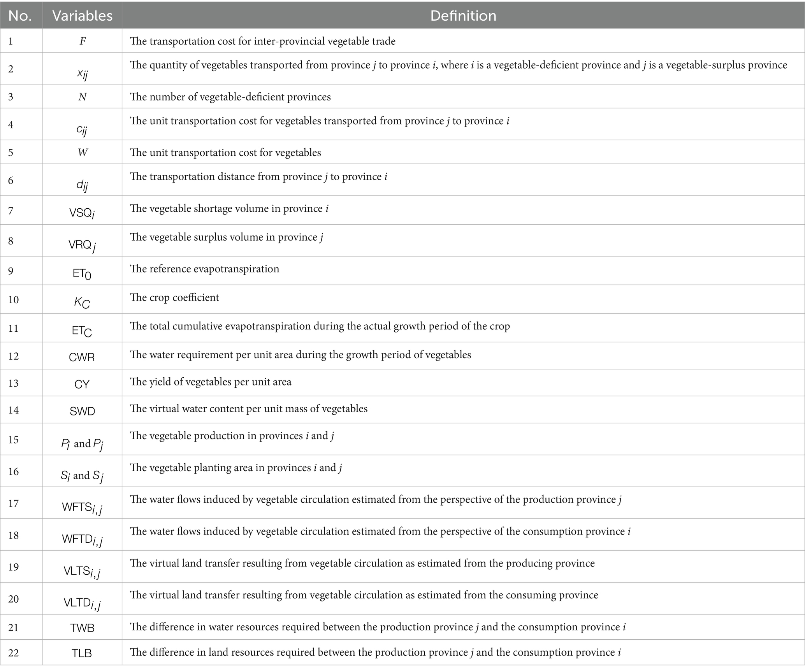Select the "crop coefficient" definition text
The width and height of the screenshot is (805, 672).
175,297
